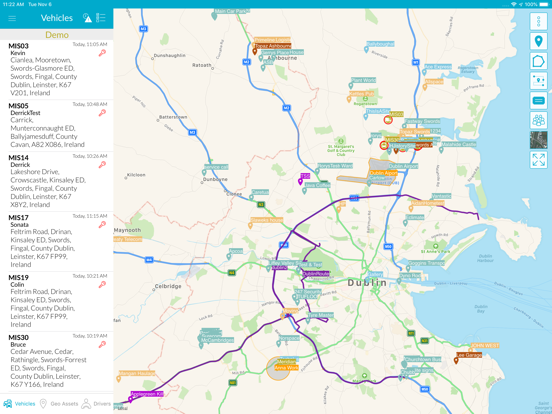The image size is (552, 414).
Task: Tap the Applegreen Kill purple map pin
Action: click(x=130, y=399)
